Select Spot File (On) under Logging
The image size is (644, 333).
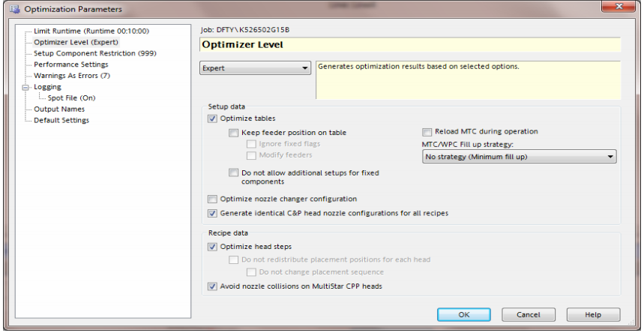pos(71,97)
